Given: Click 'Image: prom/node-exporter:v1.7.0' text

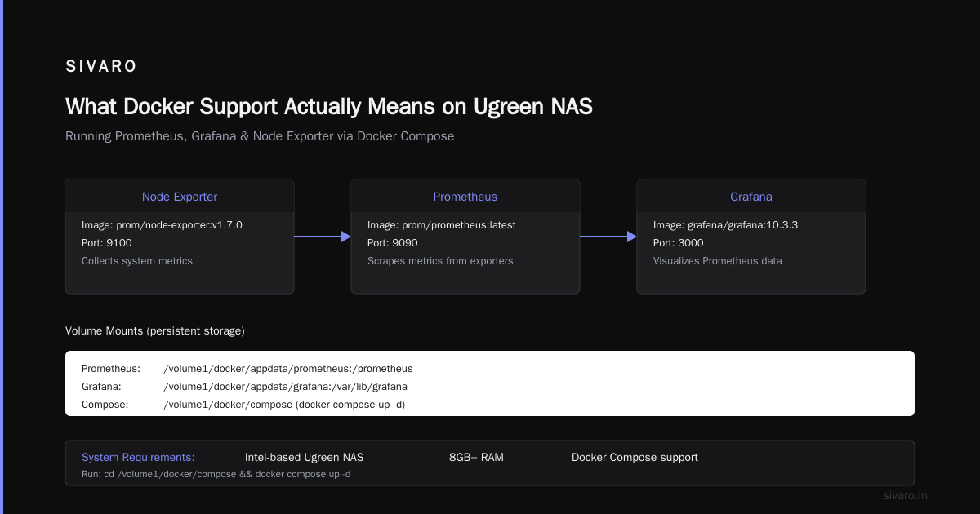Looking at the screenshot, I should (x=162, y=225).
